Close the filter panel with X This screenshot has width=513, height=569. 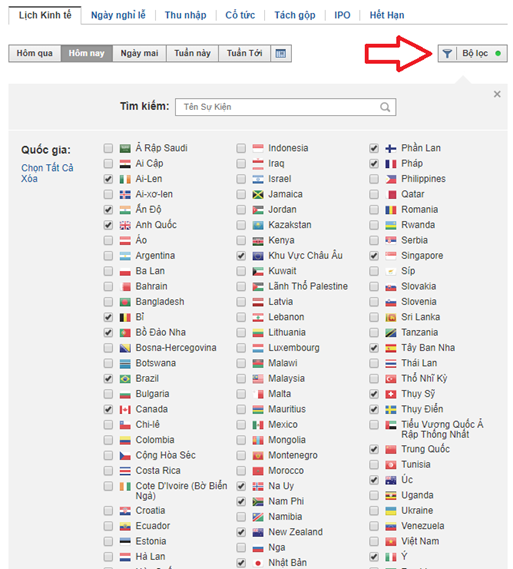[x=497, y=94]
